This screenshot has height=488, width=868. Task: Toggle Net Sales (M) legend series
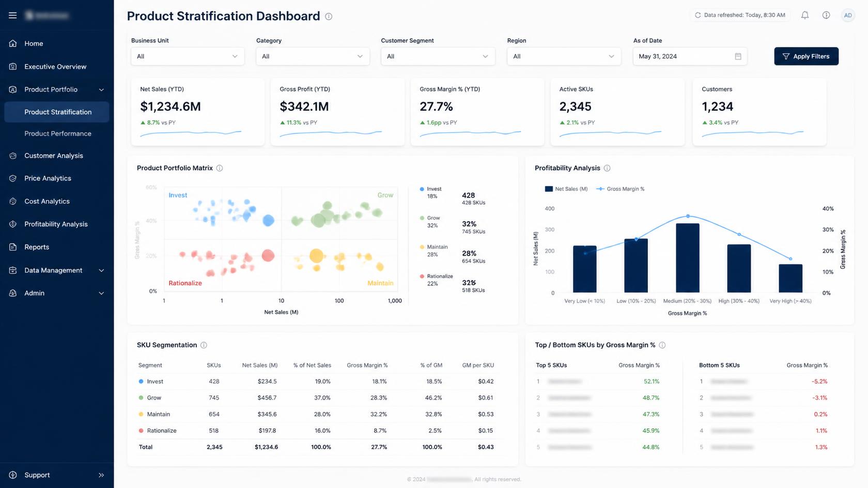coord(566,189)
